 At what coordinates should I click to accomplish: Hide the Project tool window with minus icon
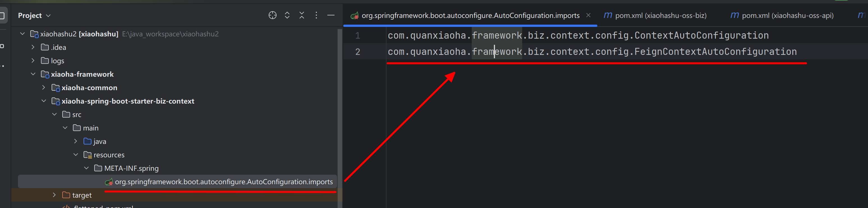click(331, 15)
